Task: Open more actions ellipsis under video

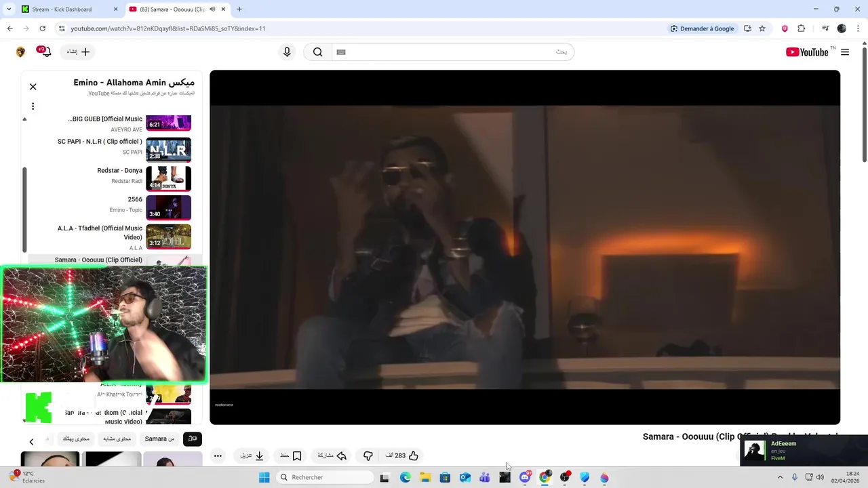Action: (x=218, y=455)
